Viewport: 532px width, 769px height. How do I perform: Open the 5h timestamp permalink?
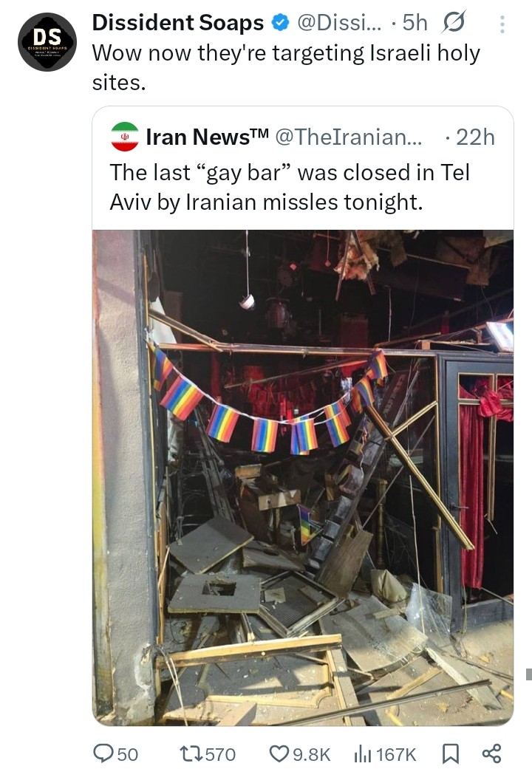415,23
